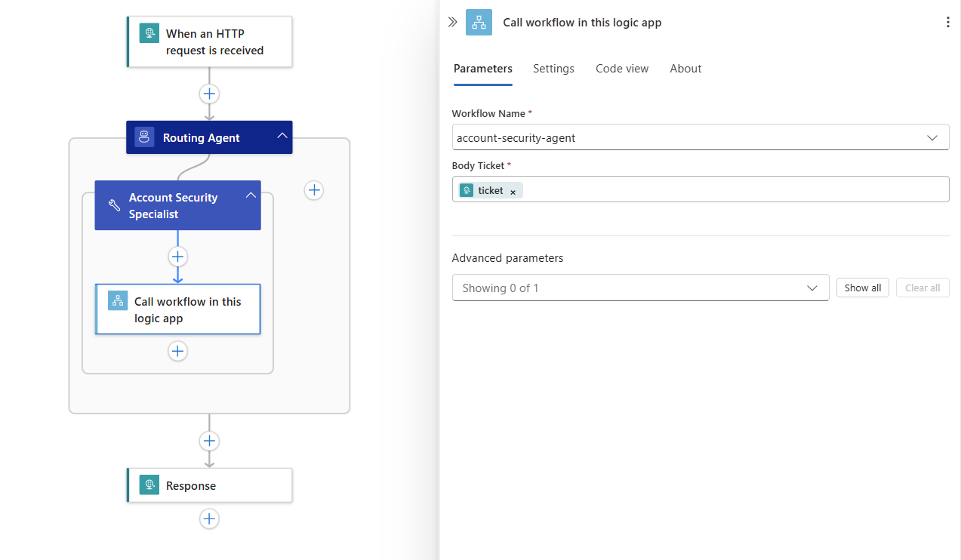Expand the Advanced parameters dropdown
The height and width of the screenshot is (560, 961).
pos(812,288)
